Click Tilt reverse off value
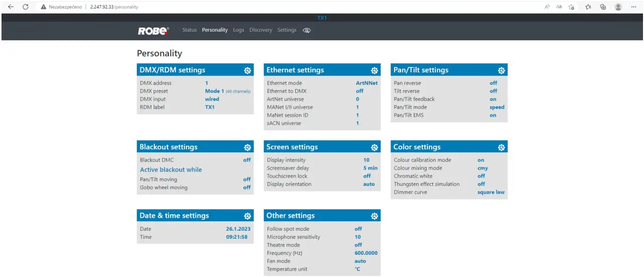Image resolution: width=644 pixels, height=277 pixels. [x=493, y=91]
